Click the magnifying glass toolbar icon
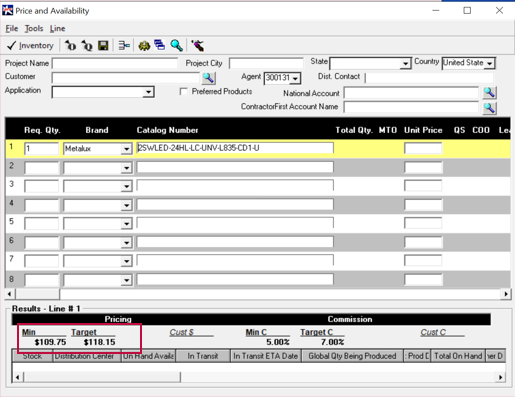The width and height of the screenshot is (515, 397). [x=176, y=45]
